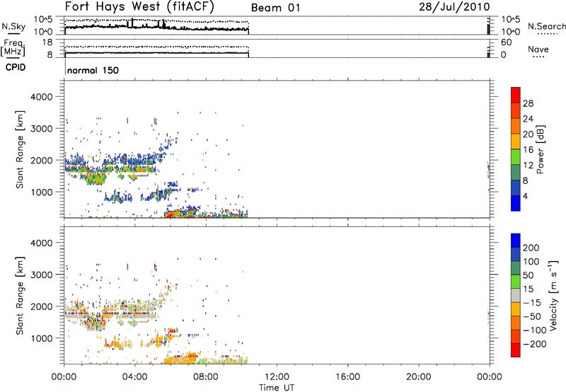Pick the gray velocity segment between 15 and −15
The width and height of the screenshot is (566, 392).
click(x=516, y=295)
